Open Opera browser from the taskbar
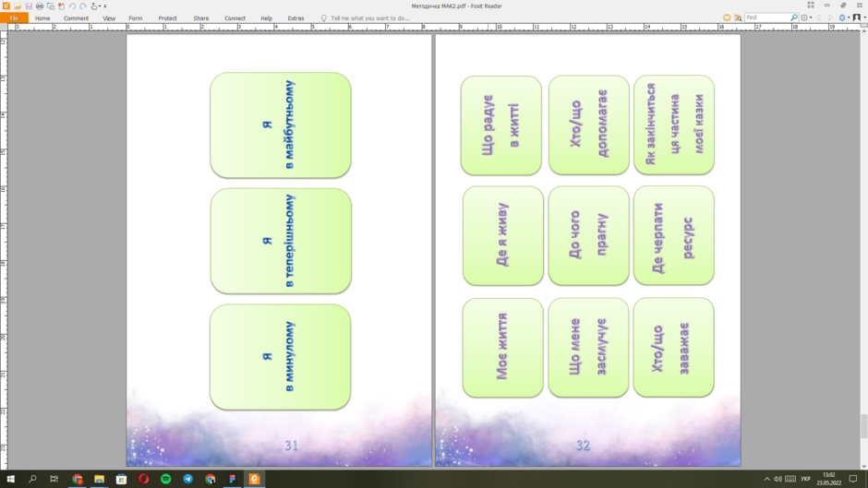868x488 pixels. pos(143,479)
